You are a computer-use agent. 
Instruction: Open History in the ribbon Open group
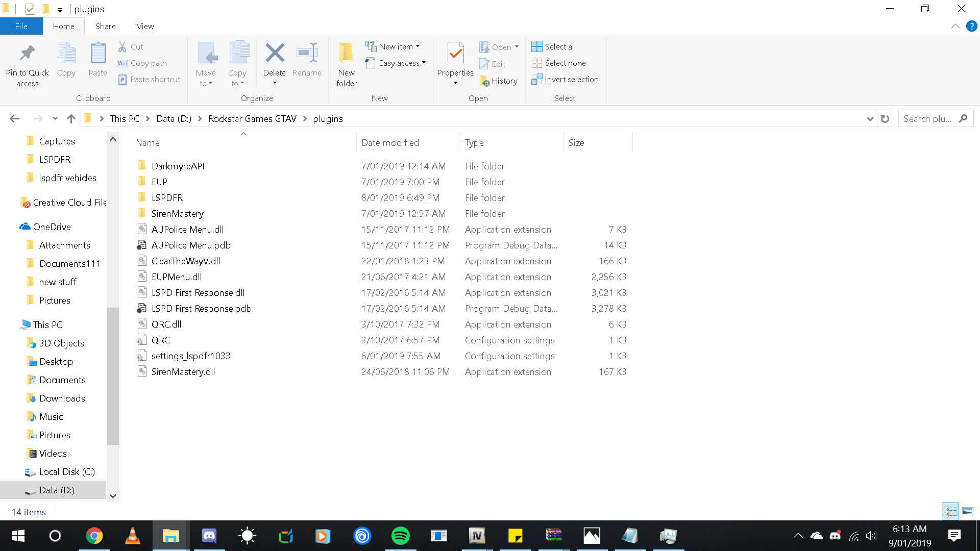(x=499, y=81)
